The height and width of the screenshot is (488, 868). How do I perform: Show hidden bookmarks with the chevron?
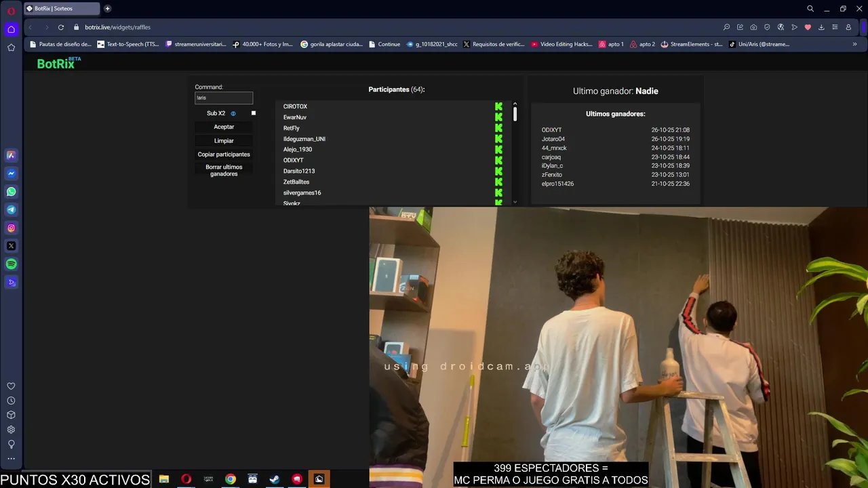854,44
